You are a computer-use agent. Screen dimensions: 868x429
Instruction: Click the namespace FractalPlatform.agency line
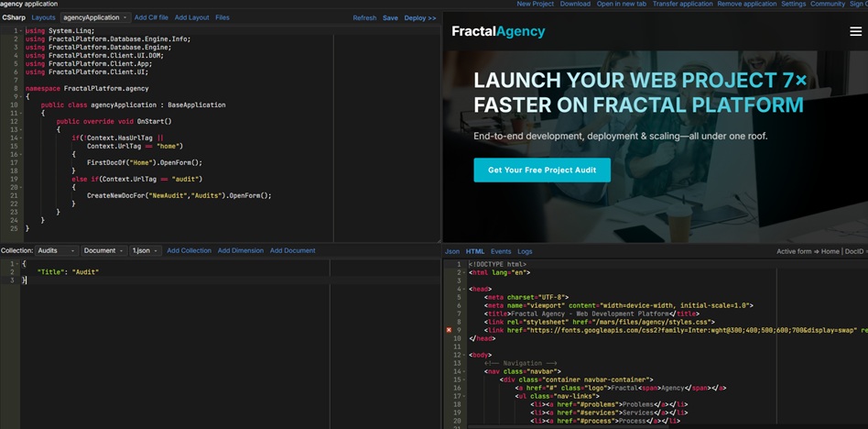click(87, 88)
